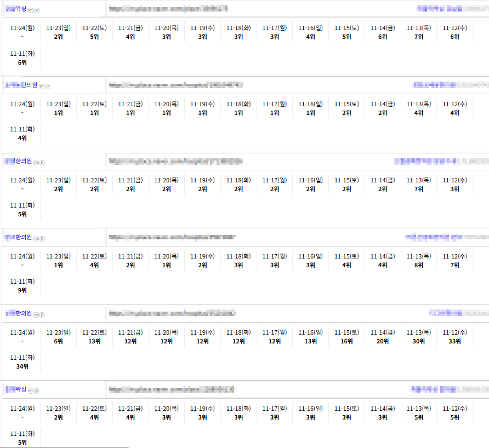The height and width of the screenshot is (448, 489).
Task: Open the blurred URL of the fourth 한의원 entry
Action: coord(172,314)
